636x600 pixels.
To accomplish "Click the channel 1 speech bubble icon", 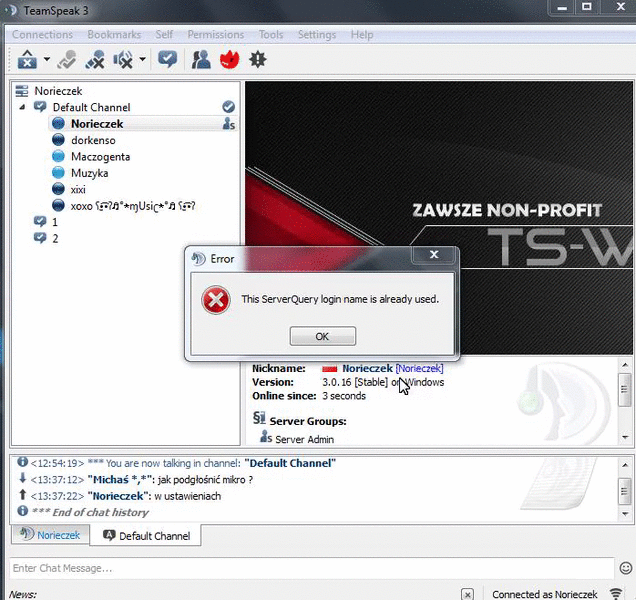I will [40, 222].
